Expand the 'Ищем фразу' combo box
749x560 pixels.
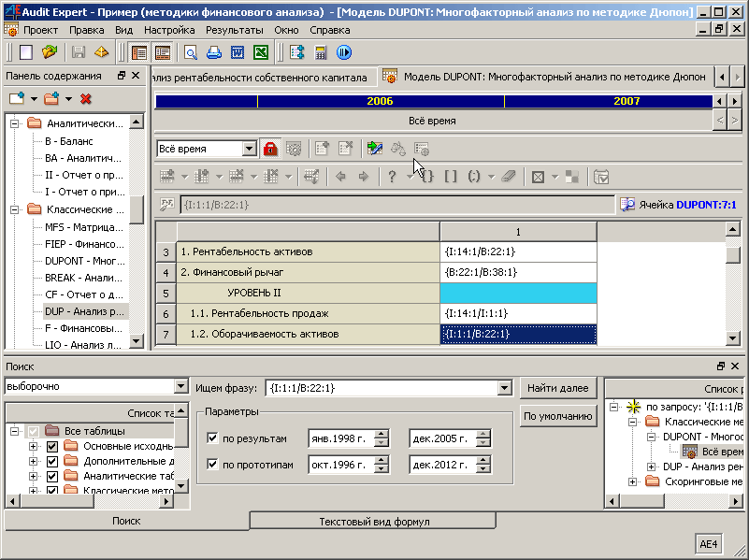pyautogui.click(x=505, y=387)
